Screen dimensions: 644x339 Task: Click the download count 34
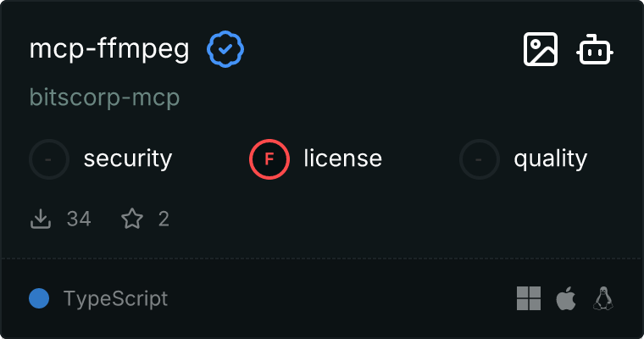pyautogui.click(x=79, y=220)
